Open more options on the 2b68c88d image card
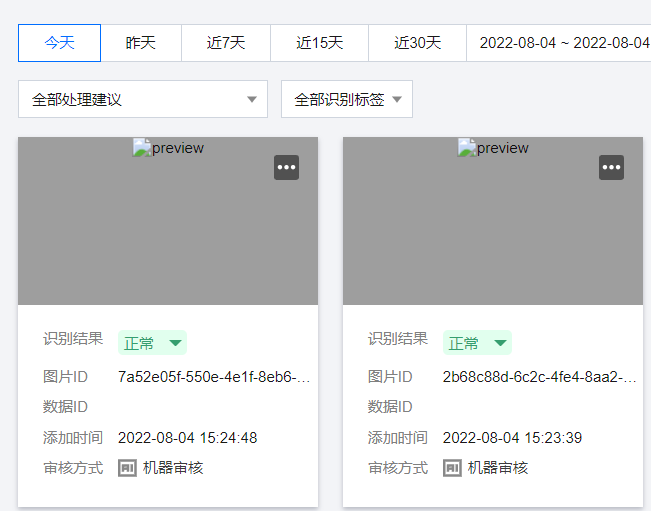Viewport: 651px width, 511px height. coord(611,167)
